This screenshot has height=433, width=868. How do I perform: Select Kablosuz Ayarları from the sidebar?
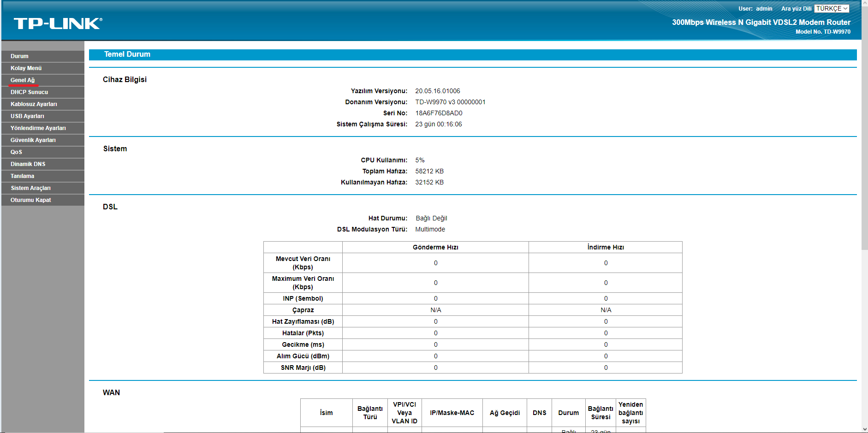(34, 104)
